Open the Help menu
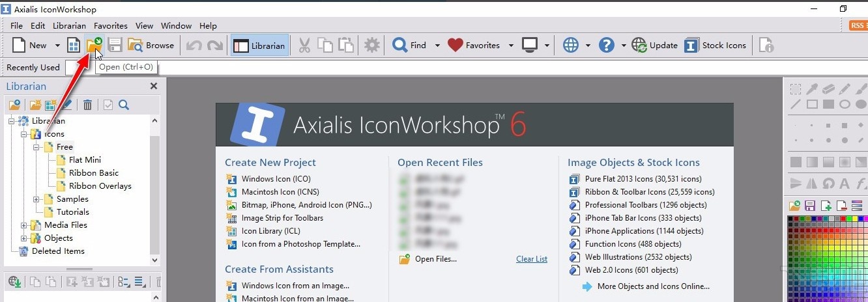This screenshot has height=302, width=868. (208, 26)
